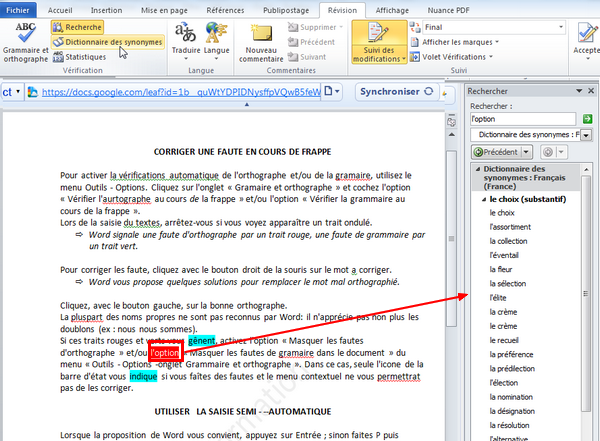
Task: Select synonym la nomination
Action: pyautogui.click(x=511, y=397)
